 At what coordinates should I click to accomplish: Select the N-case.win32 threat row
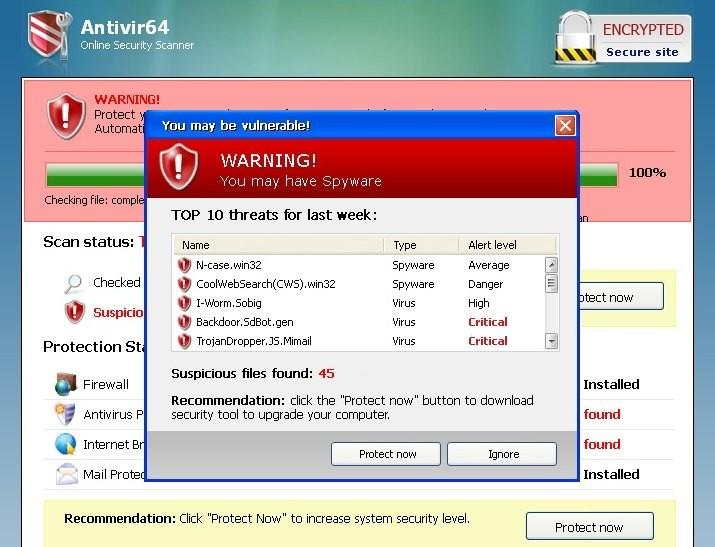[x=359, y=265]
